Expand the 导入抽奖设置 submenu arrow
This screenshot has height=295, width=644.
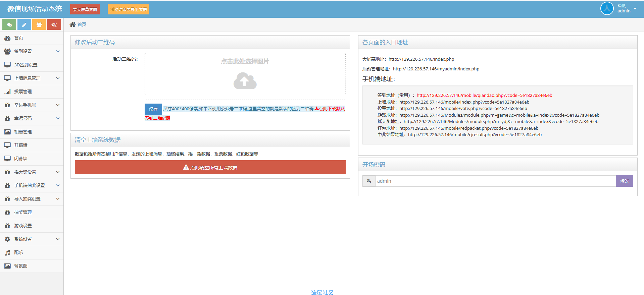(58, 199)
